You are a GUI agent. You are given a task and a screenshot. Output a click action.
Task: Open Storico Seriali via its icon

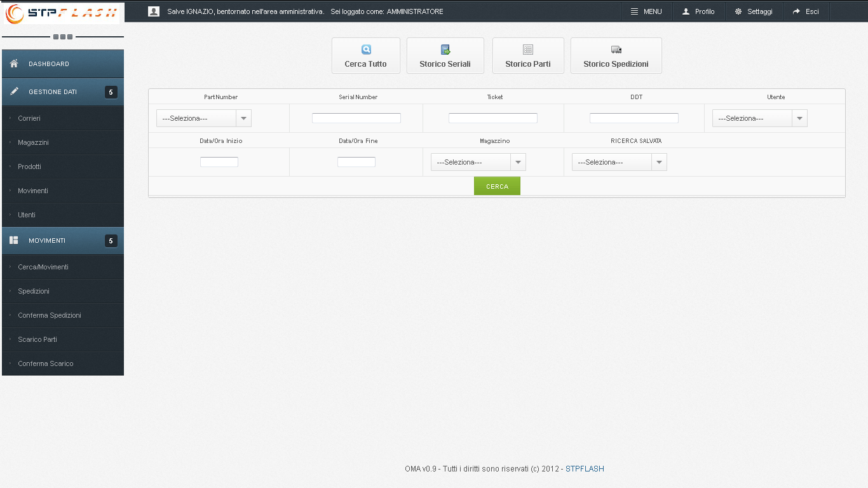(x=445, y=50)
